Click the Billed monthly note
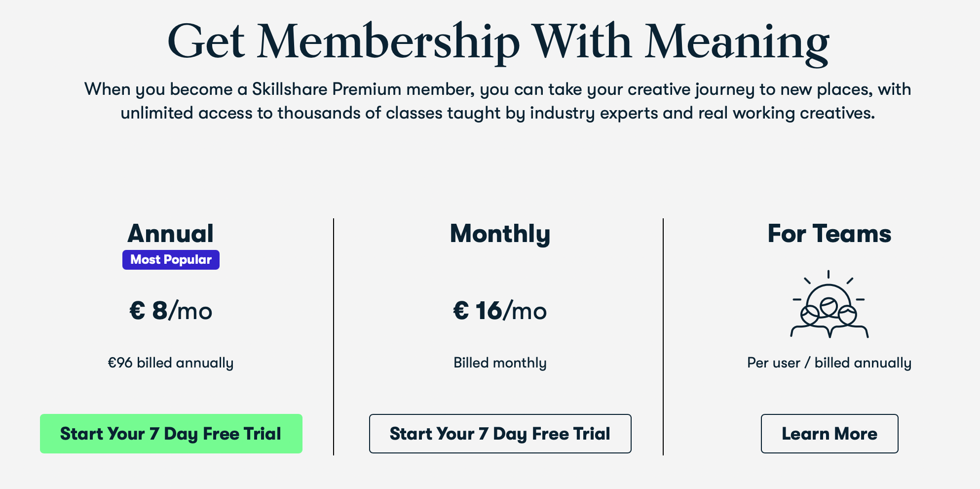 pos(500,363)
